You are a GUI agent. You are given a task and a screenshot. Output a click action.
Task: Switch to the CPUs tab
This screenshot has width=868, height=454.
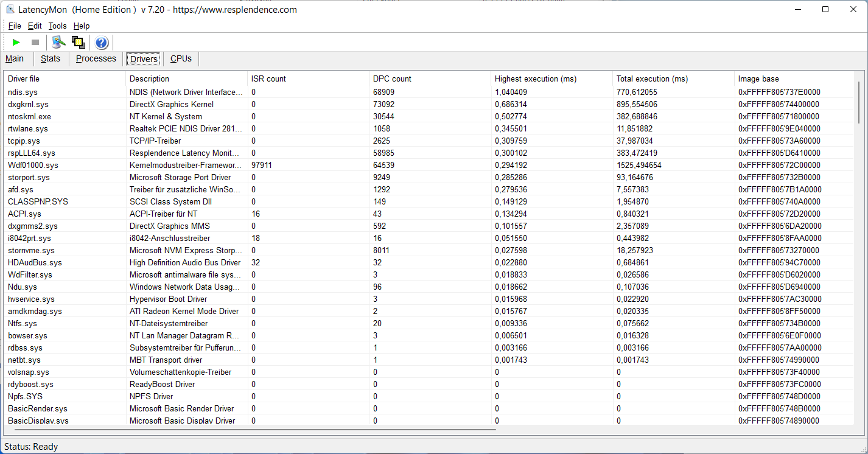(181, 59)
